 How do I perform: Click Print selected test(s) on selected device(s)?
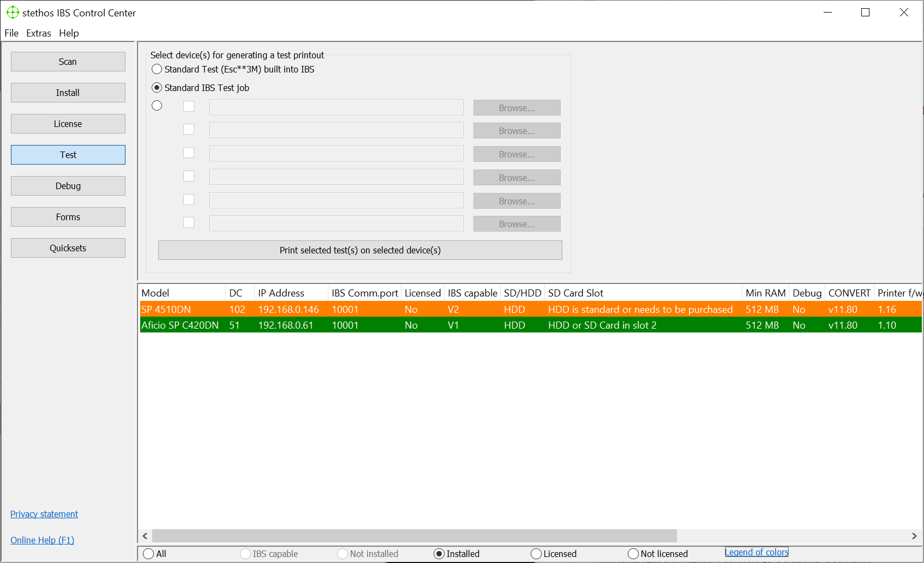(x=360, y=250)
